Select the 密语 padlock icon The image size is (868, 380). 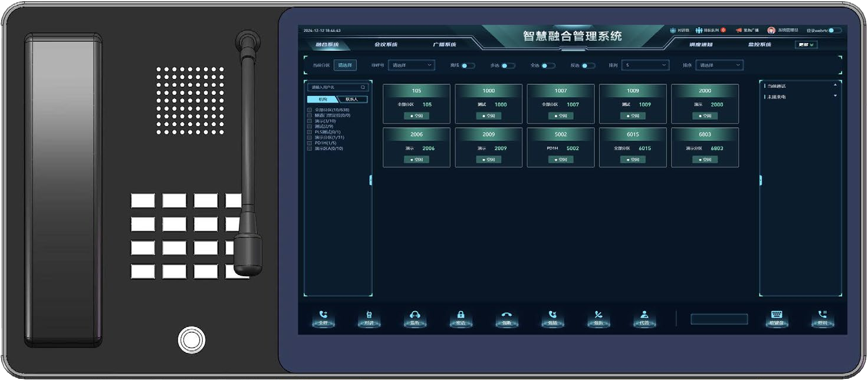(x=461, y=315)
